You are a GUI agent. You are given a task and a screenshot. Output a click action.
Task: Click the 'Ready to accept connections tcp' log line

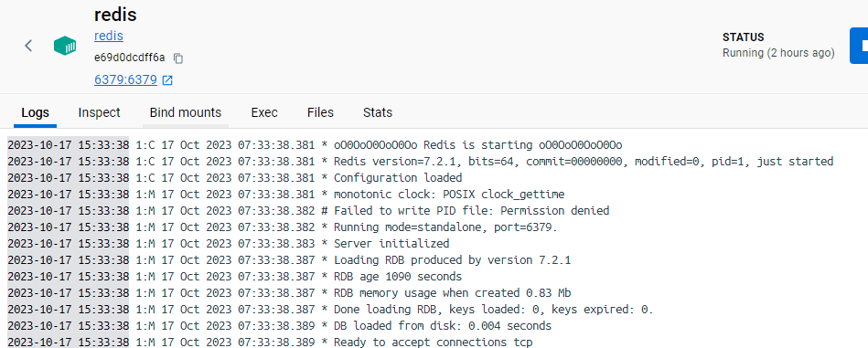(270, 342)
